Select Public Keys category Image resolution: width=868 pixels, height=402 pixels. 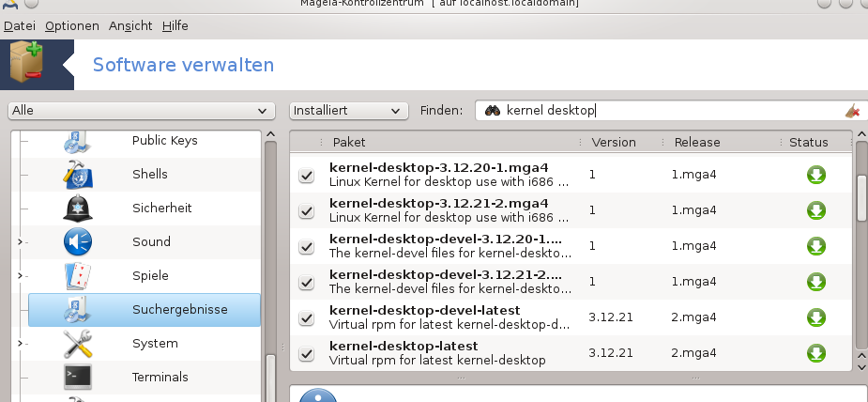165,141
